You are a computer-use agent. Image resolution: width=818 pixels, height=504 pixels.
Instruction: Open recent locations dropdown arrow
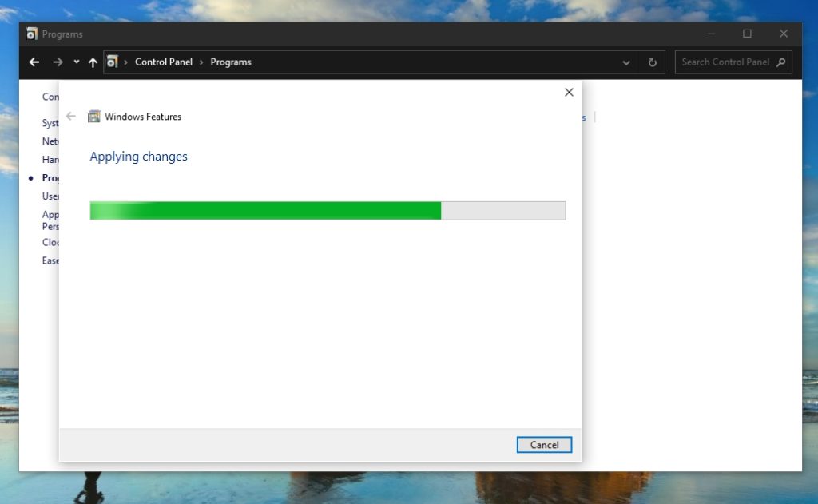(76, 62)
